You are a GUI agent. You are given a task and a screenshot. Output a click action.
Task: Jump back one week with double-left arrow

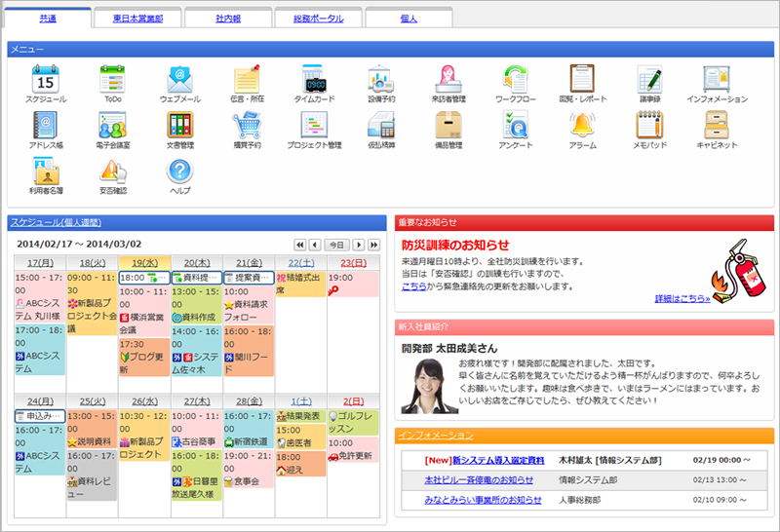pyautogui.click(x=300, y=245)
